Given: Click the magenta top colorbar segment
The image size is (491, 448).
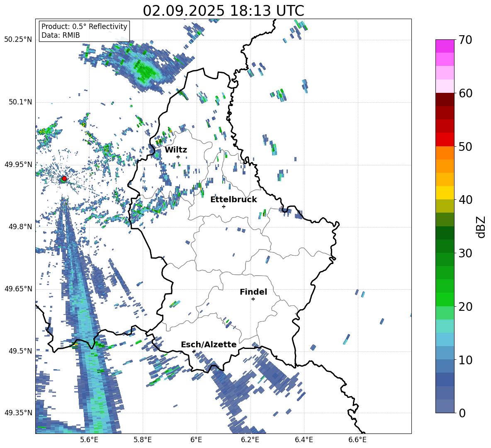Looking at the screenshot, I should 445,46.
